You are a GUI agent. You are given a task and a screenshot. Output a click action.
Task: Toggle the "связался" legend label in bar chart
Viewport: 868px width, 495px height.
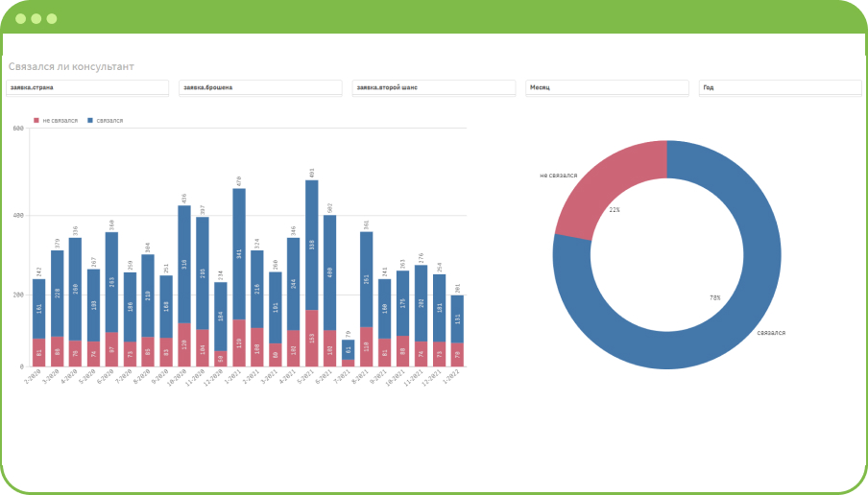pos(110,121)
